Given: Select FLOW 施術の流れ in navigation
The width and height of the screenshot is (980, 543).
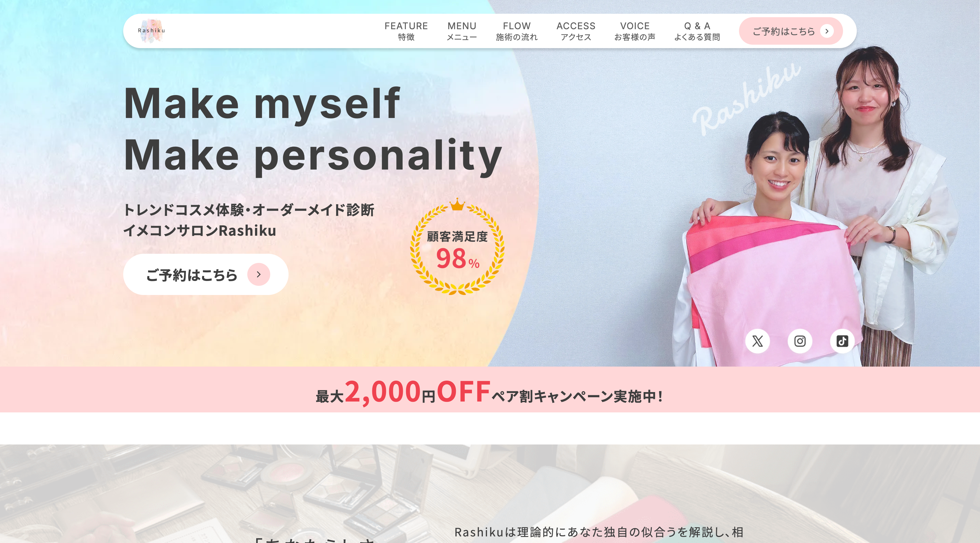Looking at the screenshot, I should click(x=517, y=31).
